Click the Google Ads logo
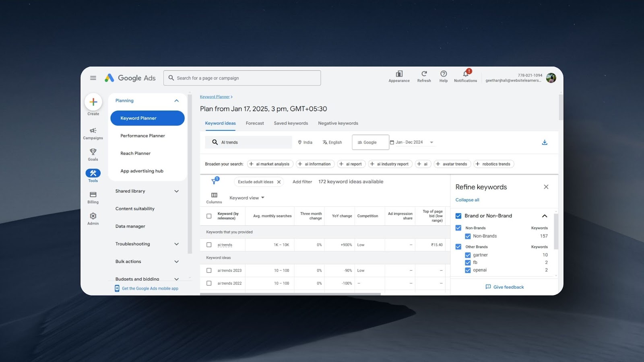Screen dimensions: 644x362 130,78
